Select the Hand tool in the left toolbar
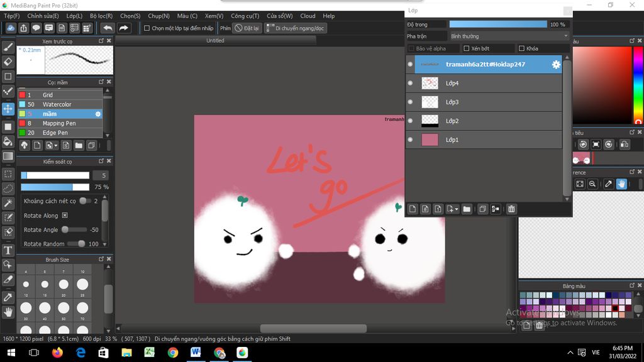 tap(8, 312)
